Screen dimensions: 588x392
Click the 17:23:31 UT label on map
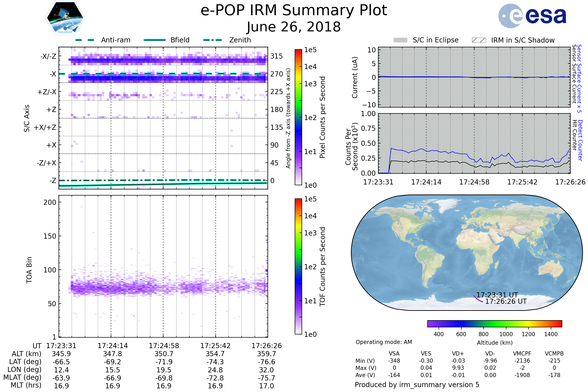click(x=497, y=295)
